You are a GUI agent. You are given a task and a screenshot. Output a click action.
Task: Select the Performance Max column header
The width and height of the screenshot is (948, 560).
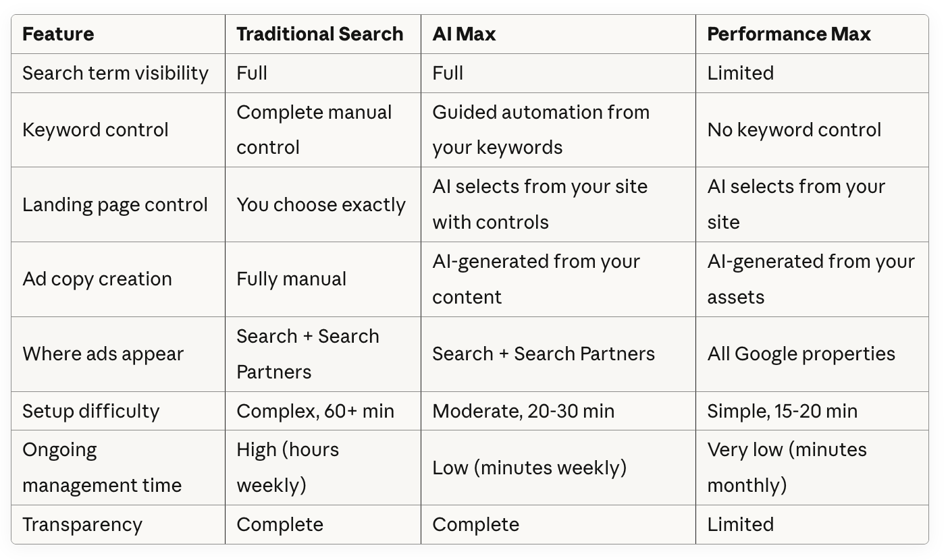pyautogui.click(x=789, y=34)
